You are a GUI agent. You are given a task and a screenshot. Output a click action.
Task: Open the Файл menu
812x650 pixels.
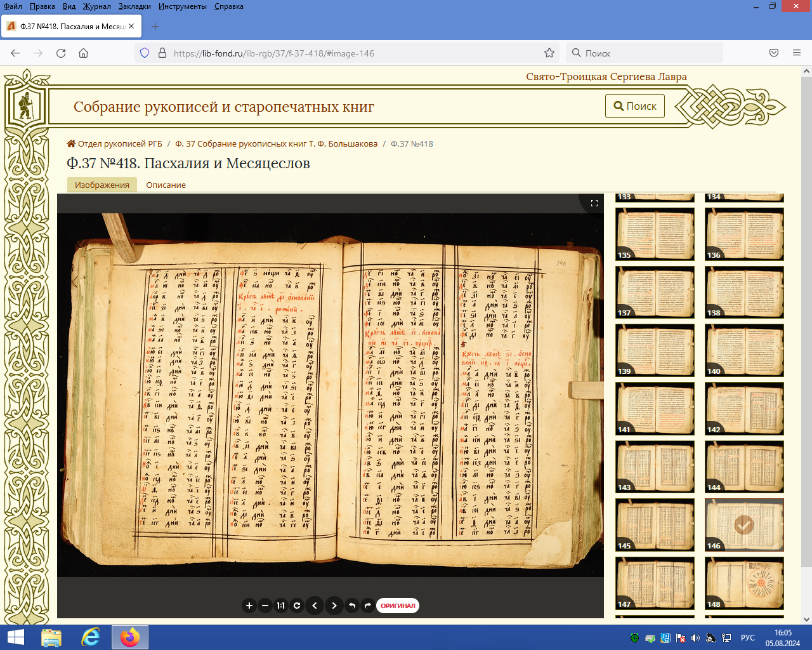coord(13,6)
